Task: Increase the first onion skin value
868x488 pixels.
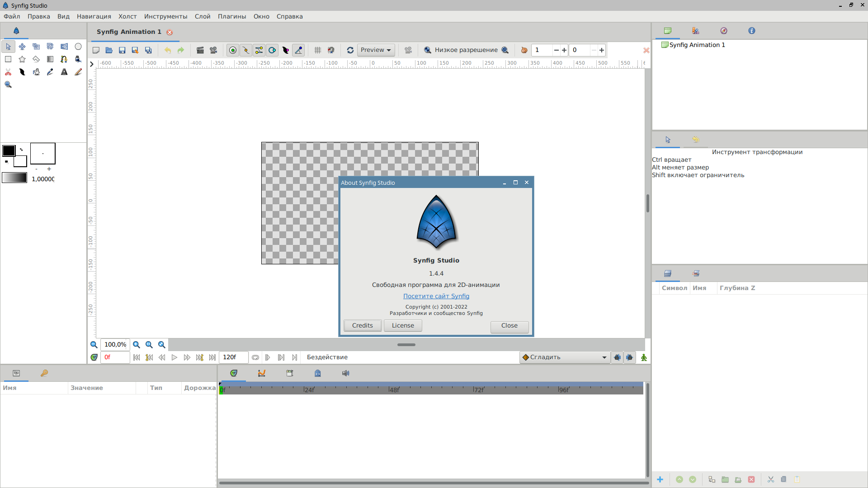Action: click(x=564, y=50)
